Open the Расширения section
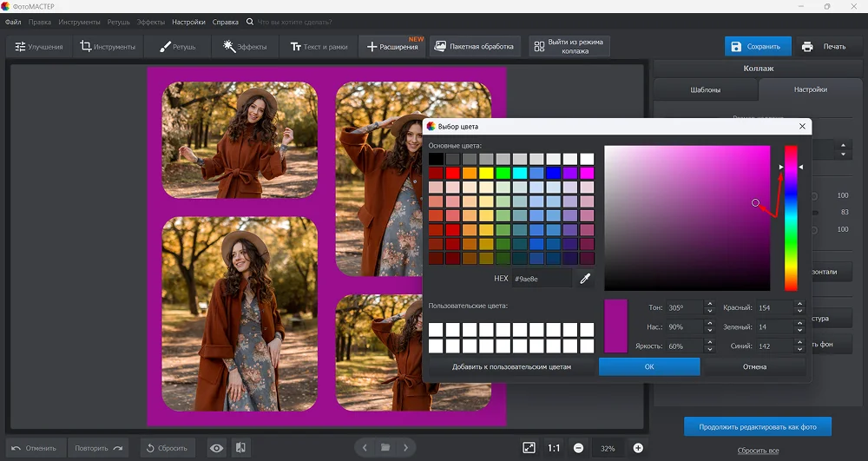The height and width of the screenshot is (461, 868). click(x=392, y=47)
